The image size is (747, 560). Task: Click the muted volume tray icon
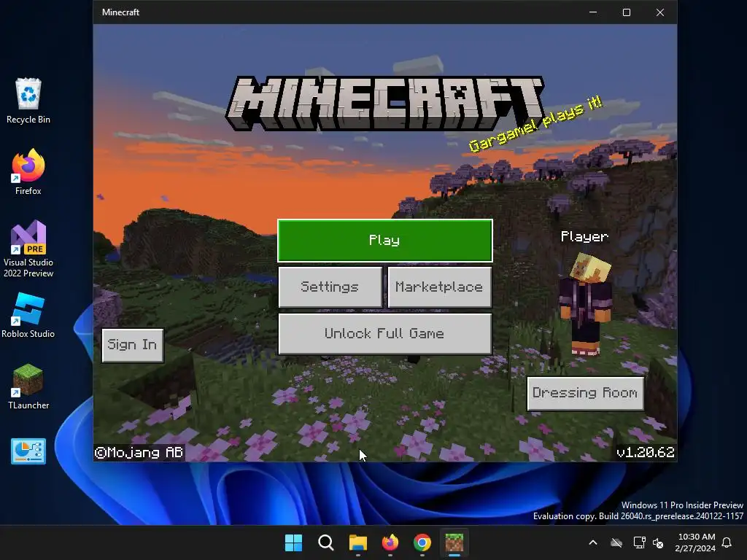(x=659, y=542)
